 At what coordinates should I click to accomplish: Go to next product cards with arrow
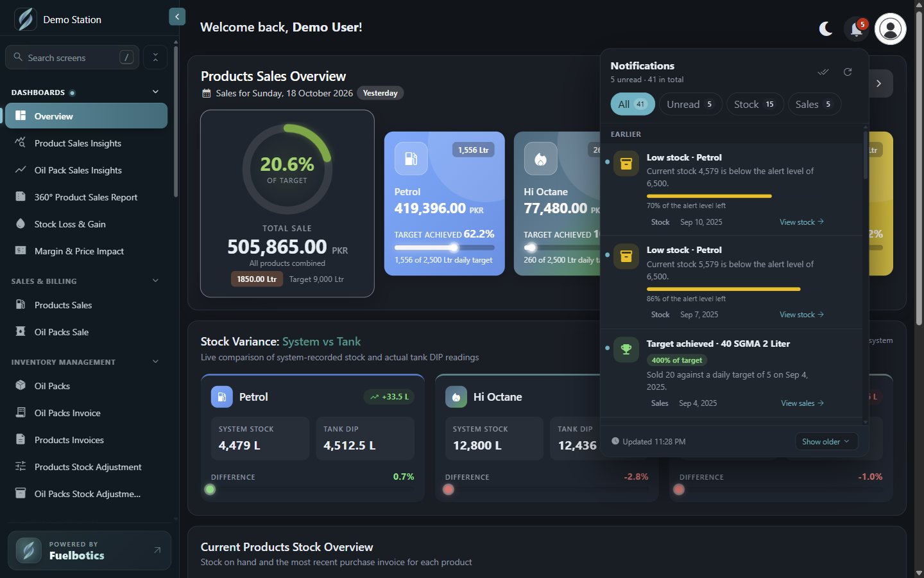[878, 83]
